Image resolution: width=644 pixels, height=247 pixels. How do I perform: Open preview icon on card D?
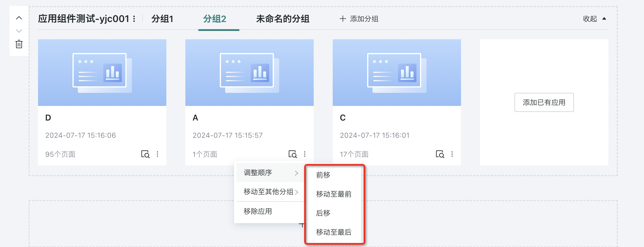pos(145,154)
